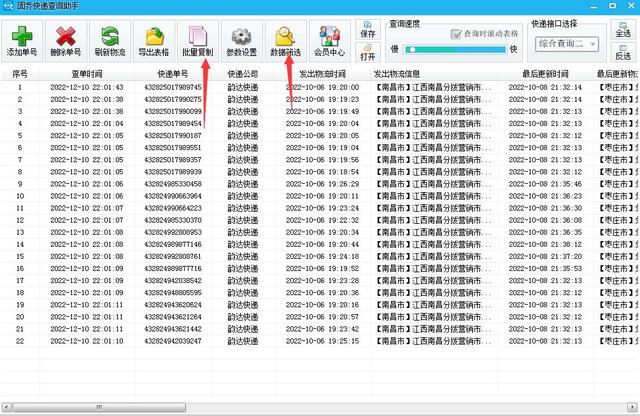
Task: Click the slider handle near 慢
Action: [413, 49]
